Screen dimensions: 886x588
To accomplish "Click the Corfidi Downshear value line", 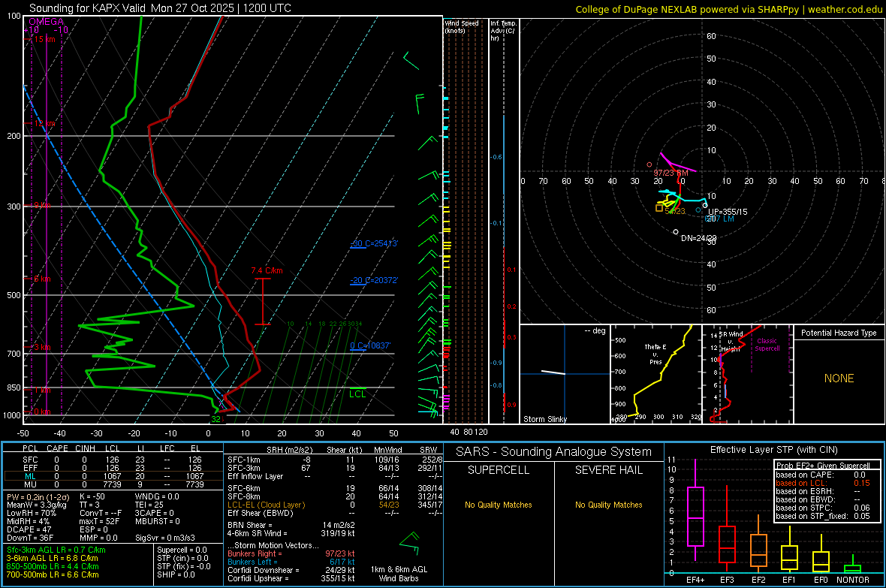I will [291, 570].
